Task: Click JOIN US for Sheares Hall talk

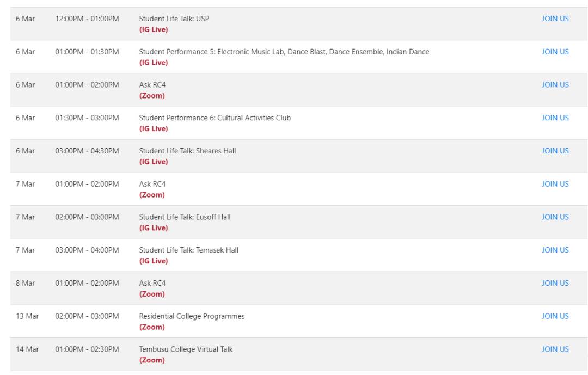Action: point(555,151)
